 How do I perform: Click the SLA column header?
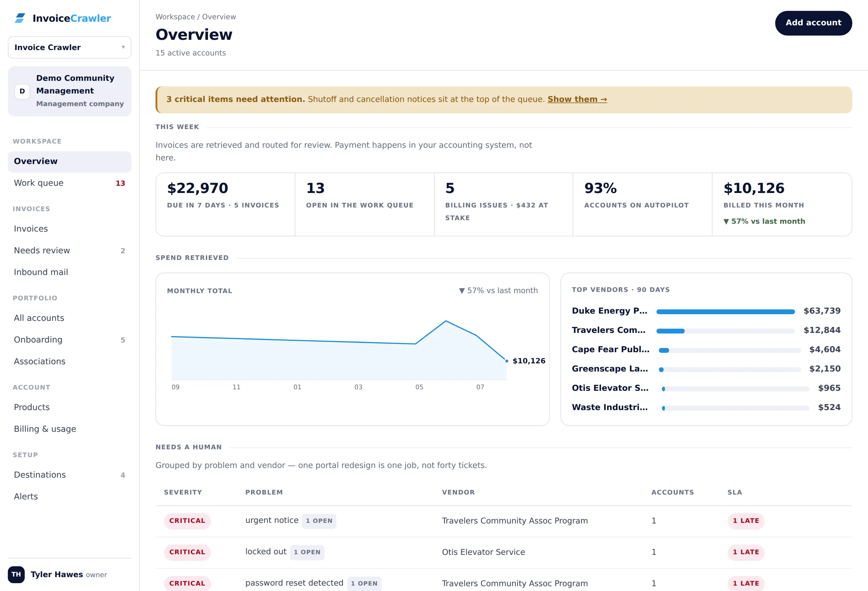[x=734, y=492]
